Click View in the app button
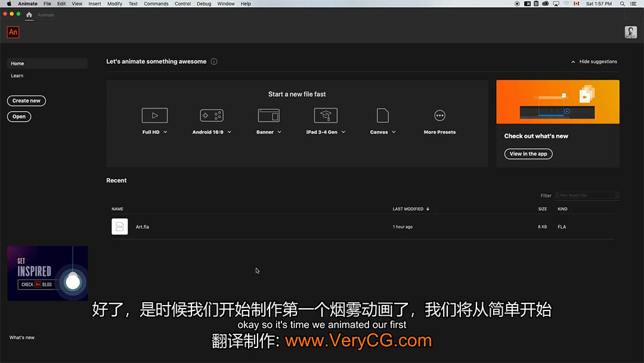Viewport: 644px width, 363px height. click(x=528, y=154)
